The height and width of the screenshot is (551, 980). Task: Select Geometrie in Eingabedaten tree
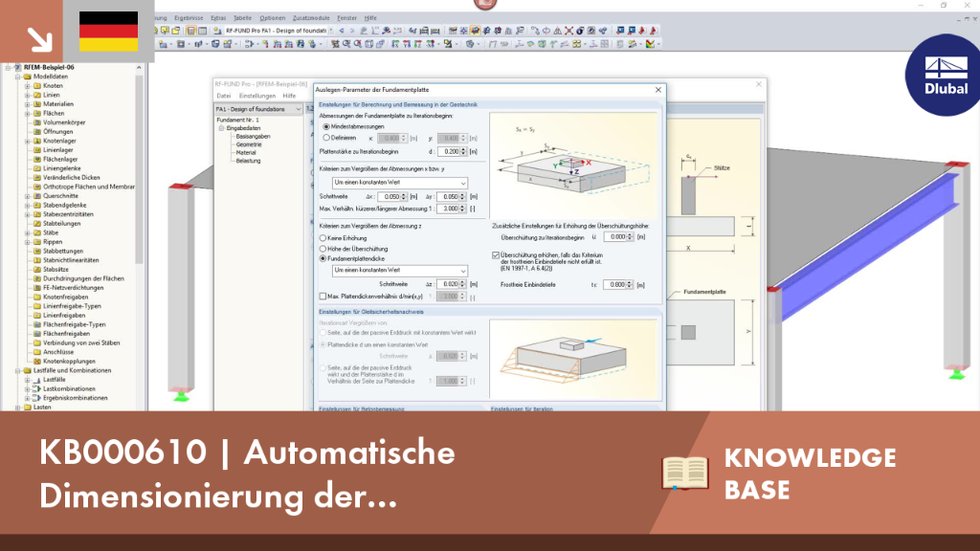[x=249, y=144]
